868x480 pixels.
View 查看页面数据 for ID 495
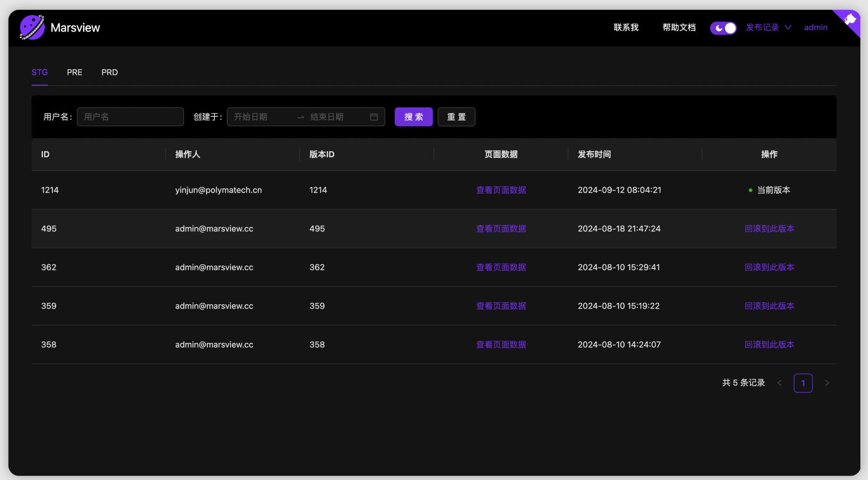tap(501, 228)
